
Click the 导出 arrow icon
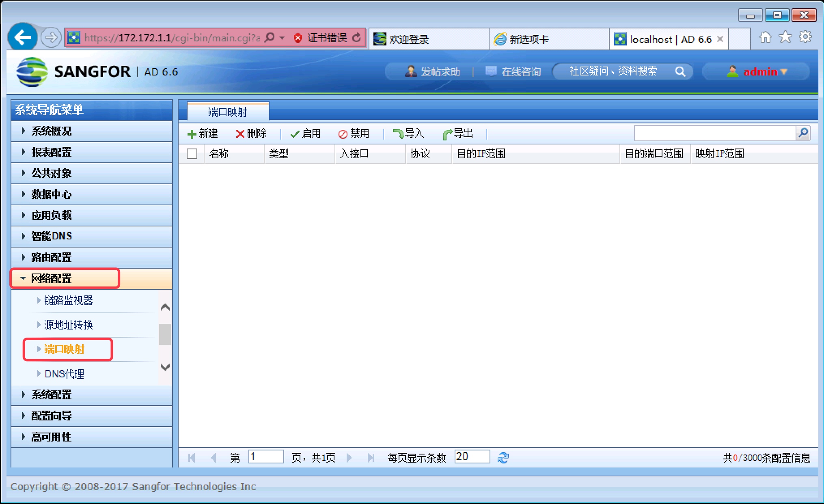pyautogui.click(x=448, y=134)
